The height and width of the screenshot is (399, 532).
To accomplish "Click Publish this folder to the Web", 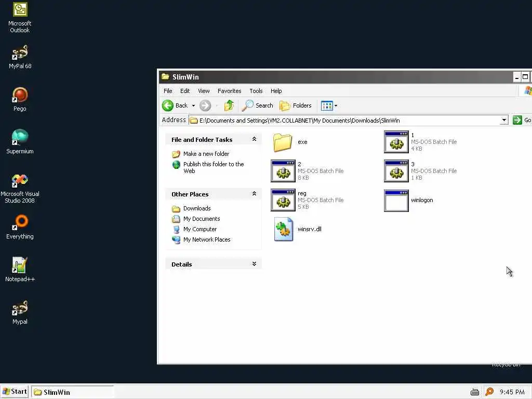I will [x=214, y=168].
